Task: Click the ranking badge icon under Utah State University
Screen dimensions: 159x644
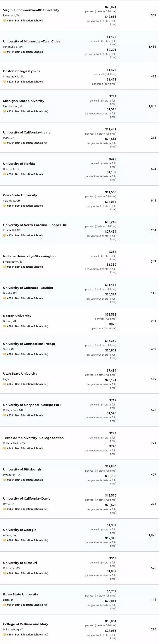Action: pyautogui.click(x=5, y=384)
